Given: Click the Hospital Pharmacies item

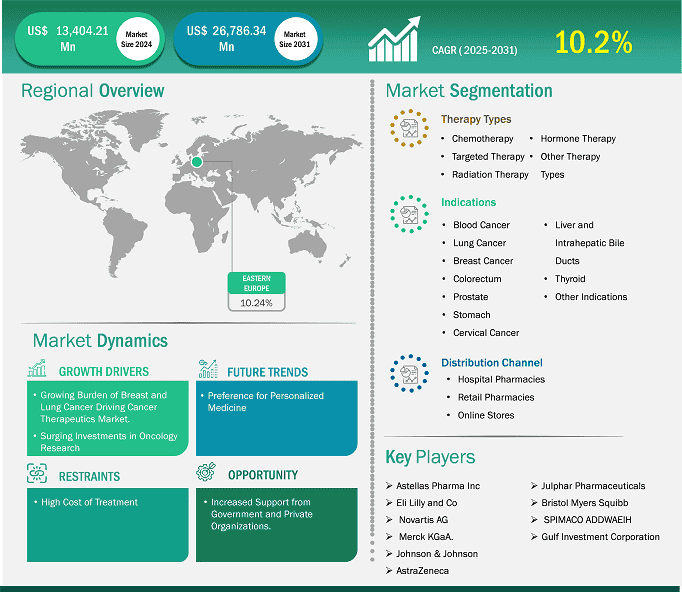Looking at the screenshot, I should pos(501,379).
